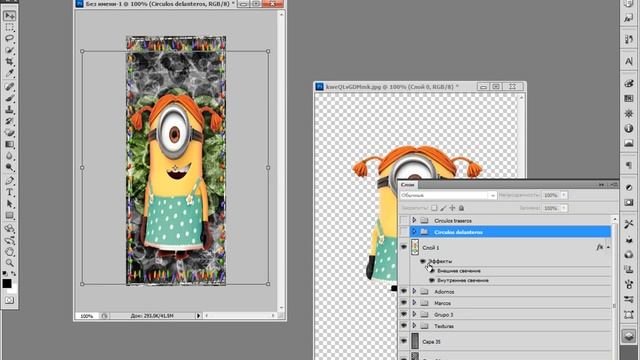
Task: Select the Pen tool
Action: pyautogui.click(x=9, y=180)
